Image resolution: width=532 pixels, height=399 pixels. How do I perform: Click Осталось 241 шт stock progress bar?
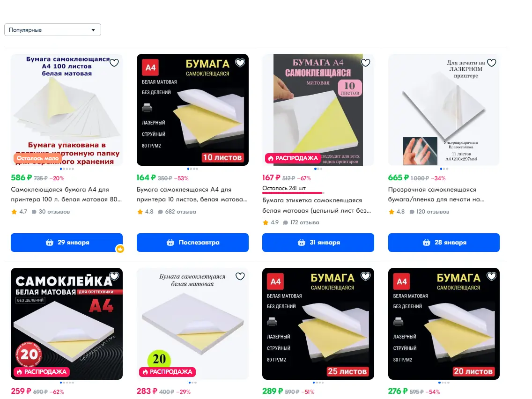293,193
